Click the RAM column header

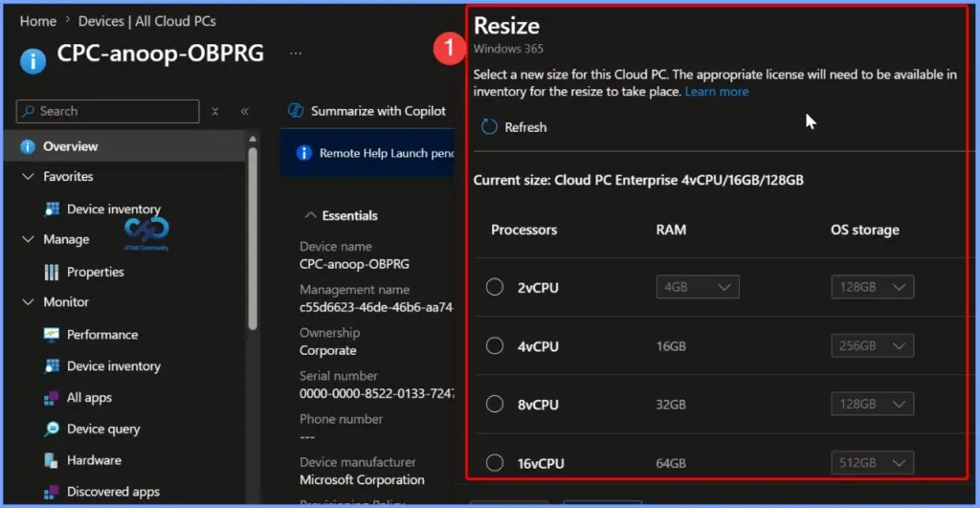point(671,230)
